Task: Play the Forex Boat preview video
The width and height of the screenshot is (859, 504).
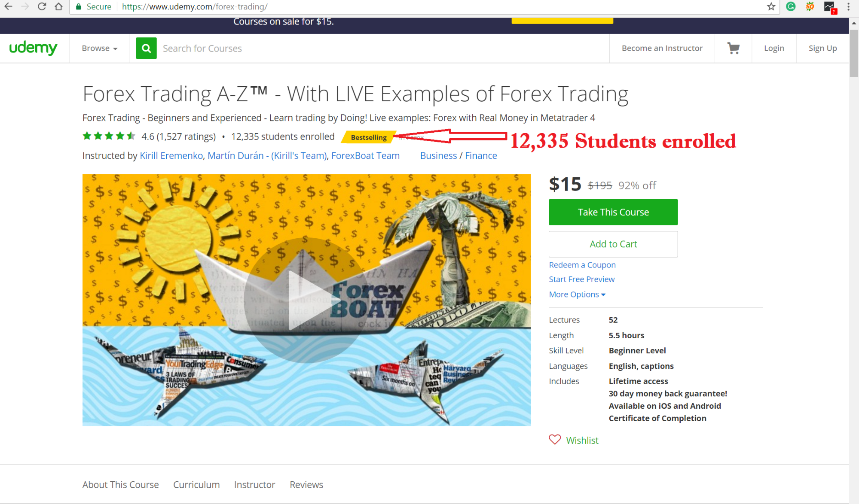Action: click(306, 300)
